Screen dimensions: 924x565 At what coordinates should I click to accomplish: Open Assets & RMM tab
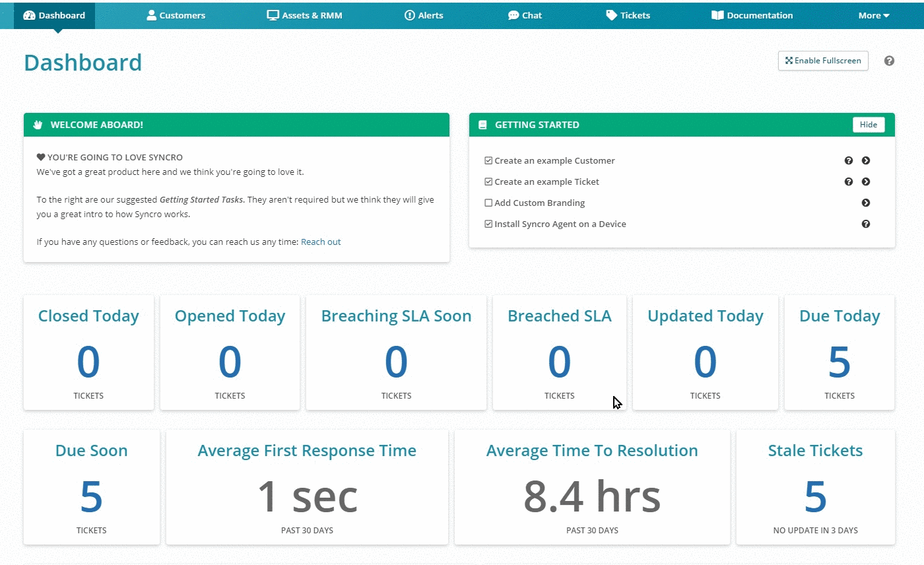click(304, 15)
